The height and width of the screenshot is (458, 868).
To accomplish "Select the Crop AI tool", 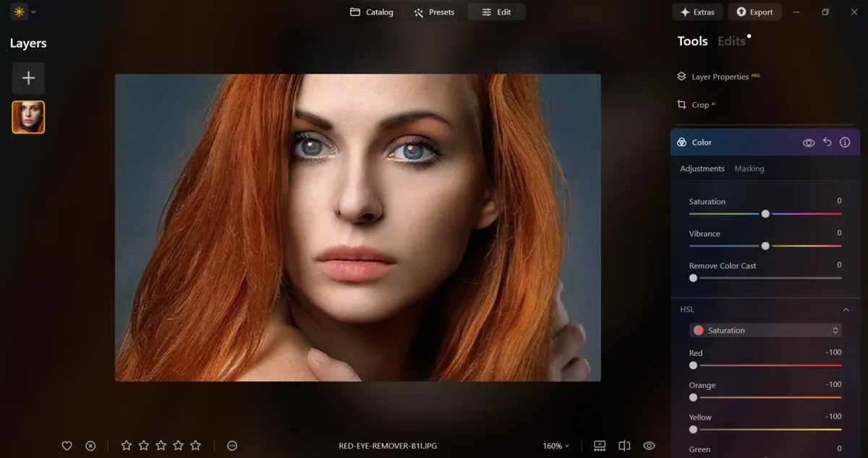I will 697,104.
